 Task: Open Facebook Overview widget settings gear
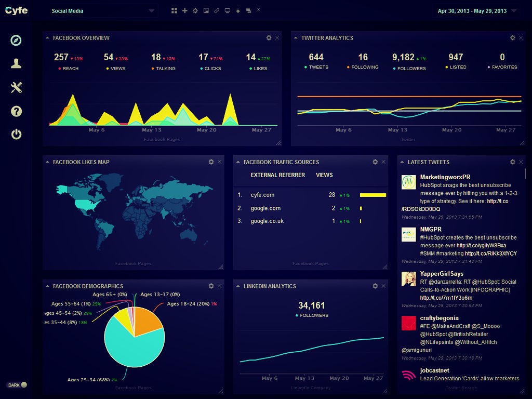tap(269, 37)
